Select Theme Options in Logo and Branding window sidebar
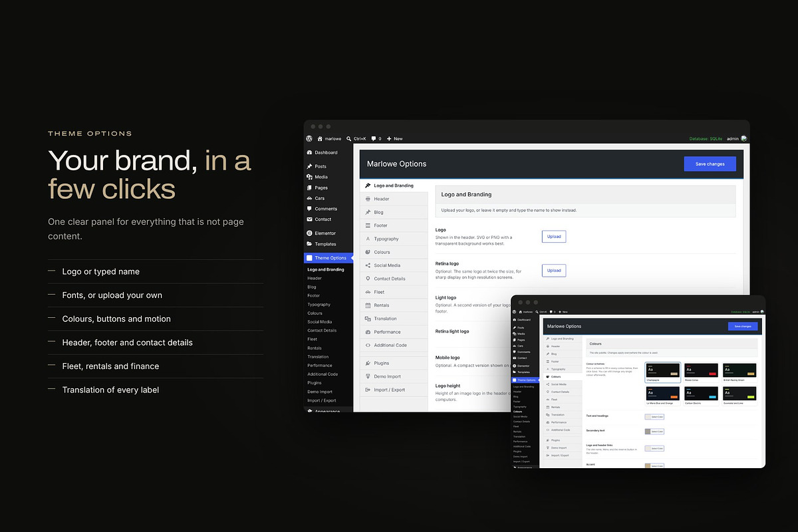 pos(329,258)
